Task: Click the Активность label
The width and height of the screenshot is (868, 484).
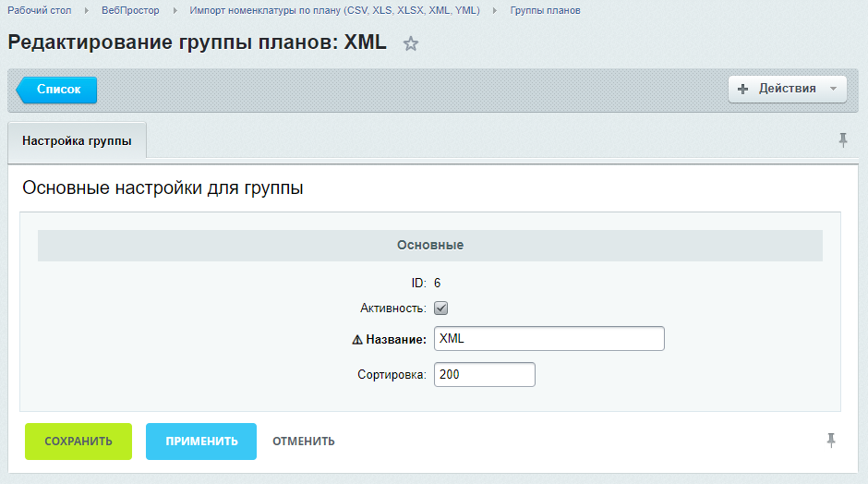Action: pos(393,309)
